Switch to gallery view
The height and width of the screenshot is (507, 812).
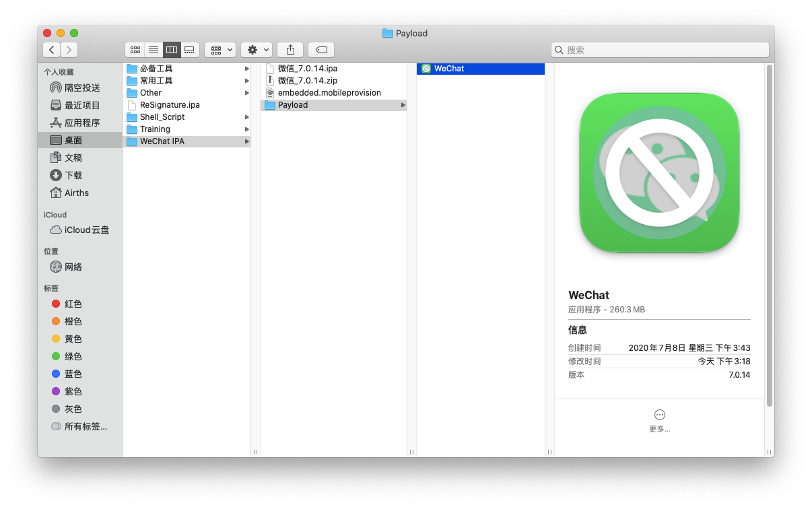click(190, 50)
